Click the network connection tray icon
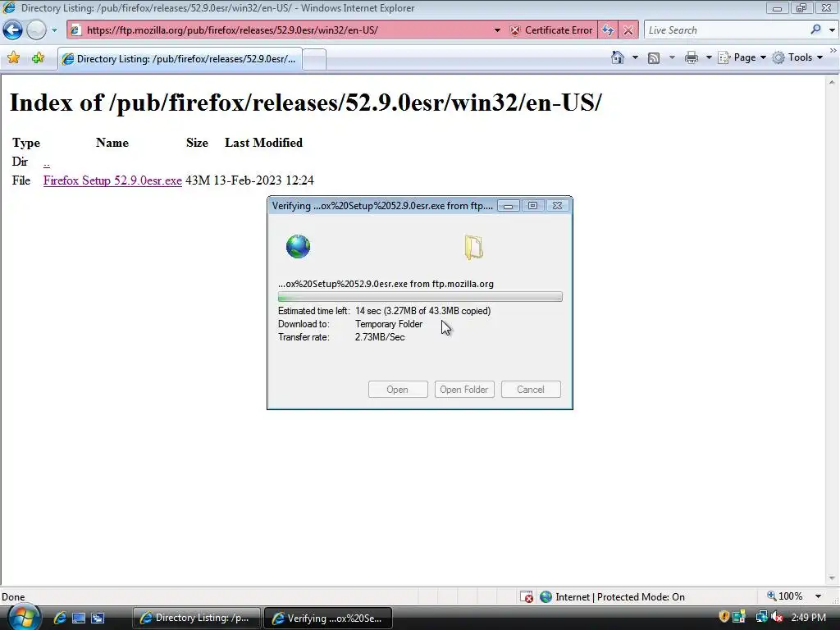This screenshot has height=630, width=840. coord(761,617)
